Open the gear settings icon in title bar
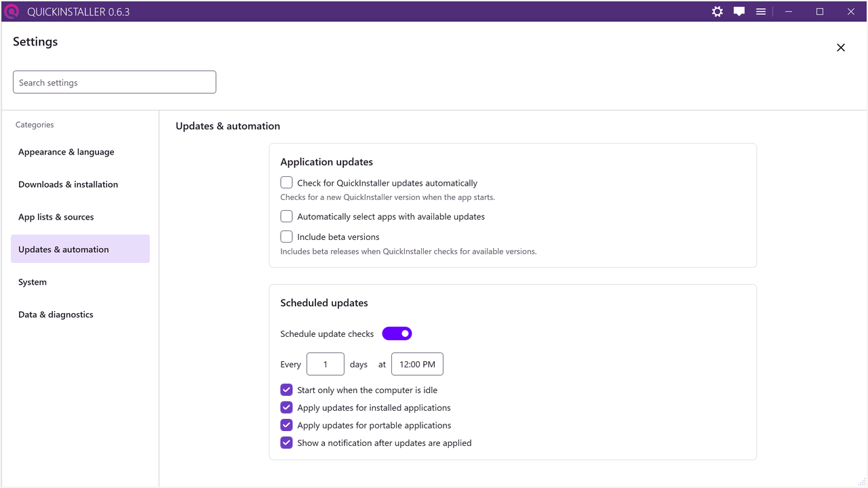Image resolution: width=868 pixels, height=488 pixels. coord(717,12)
